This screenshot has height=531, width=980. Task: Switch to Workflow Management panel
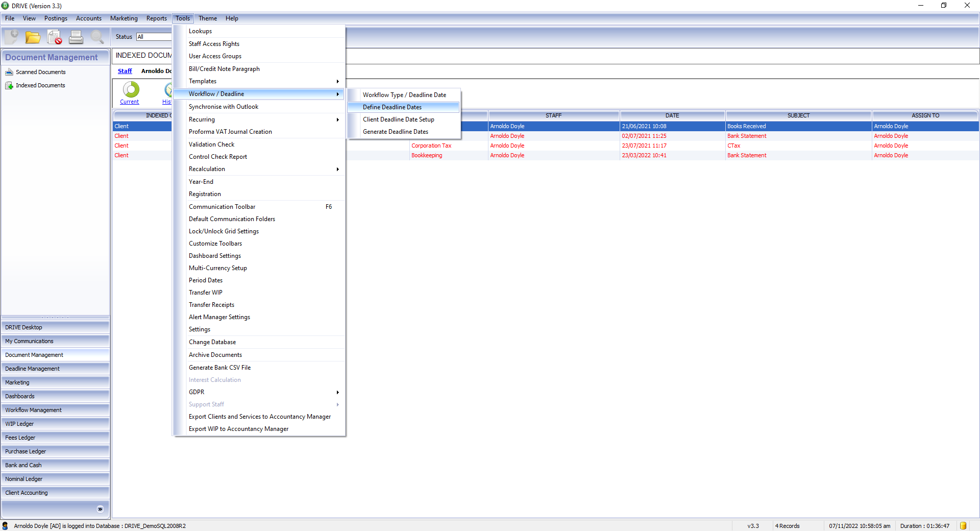click(55, 410)
